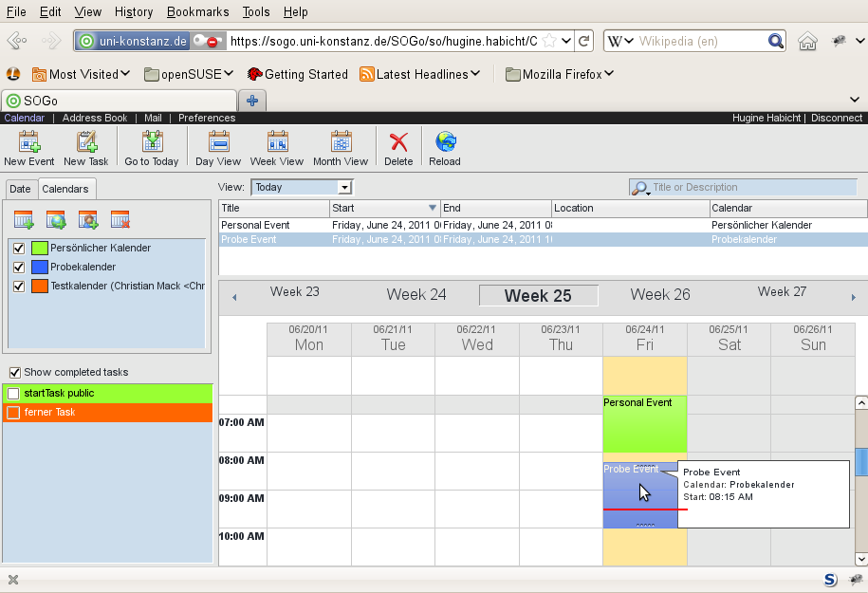Check off the startTask public task

[x=13, y=394]
